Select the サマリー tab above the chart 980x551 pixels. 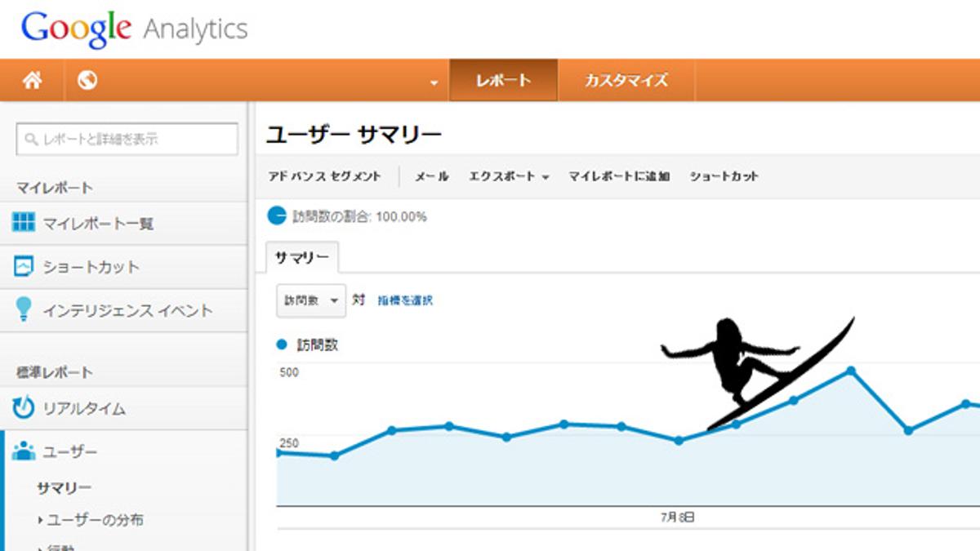tap(302, 257)
